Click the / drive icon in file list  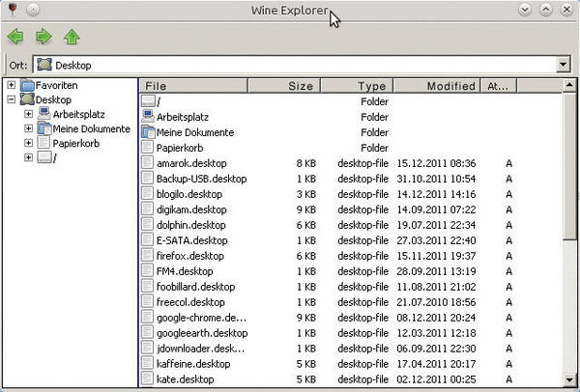click(x=148, y=101)
